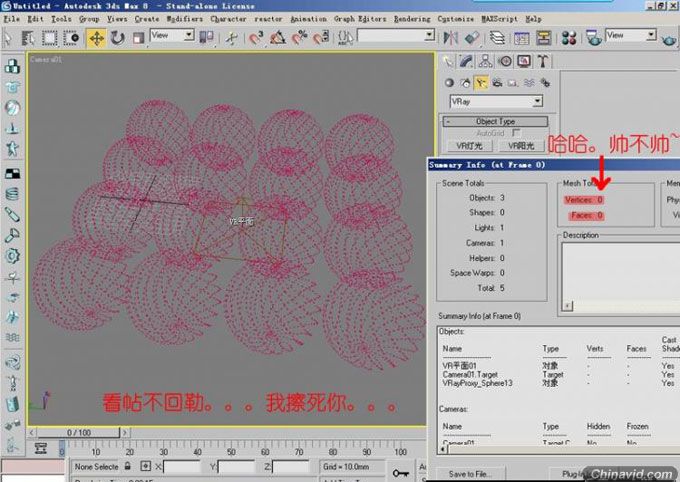
Task: Toggle Percent Snap
Action: click(x=299, y=38)
